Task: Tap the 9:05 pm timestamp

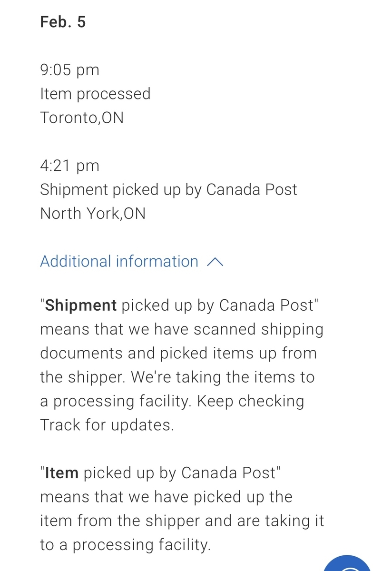Action: click(x=69, y=70)
